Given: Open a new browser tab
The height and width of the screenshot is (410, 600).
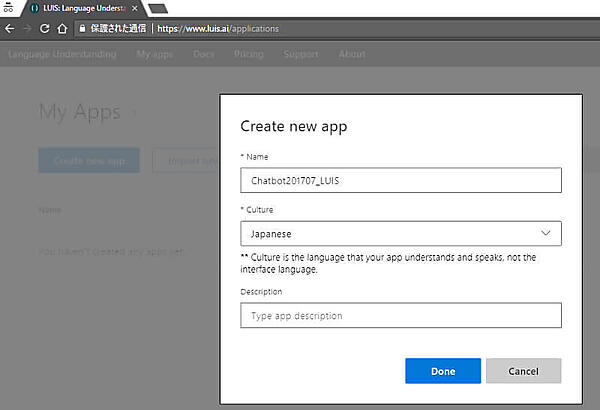Looking at the screenshot, I should [158, 8].
